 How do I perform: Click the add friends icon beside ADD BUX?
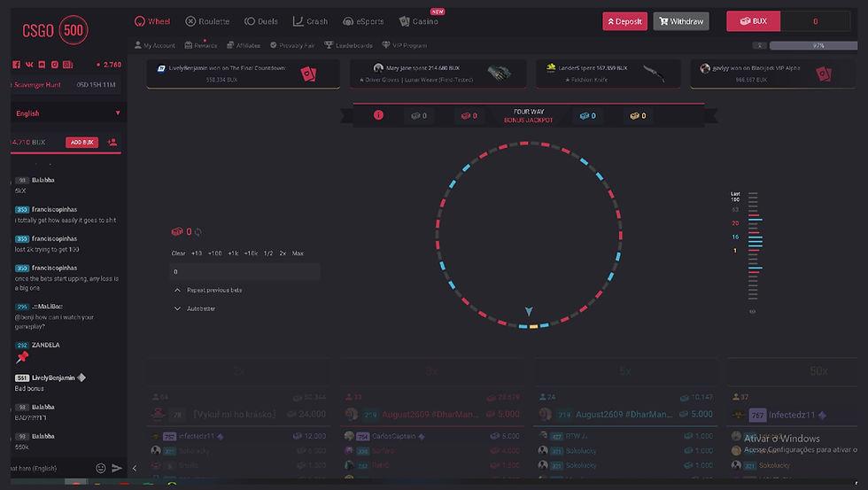point(112,143)
